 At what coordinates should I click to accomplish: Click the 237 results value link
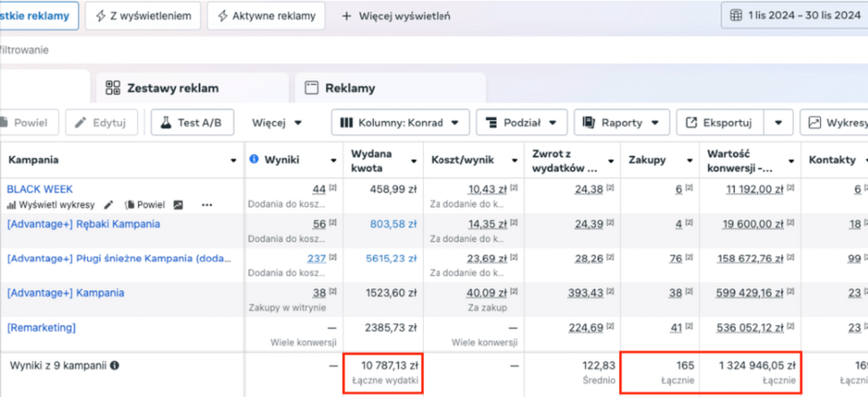click(316, 259)
